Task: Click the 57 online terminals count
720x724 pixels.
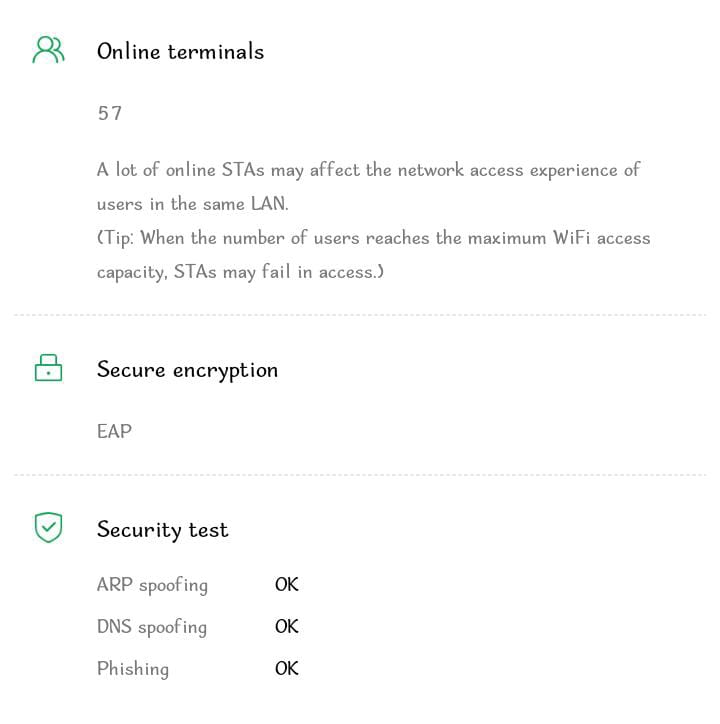Action: [x=110, y=113]
